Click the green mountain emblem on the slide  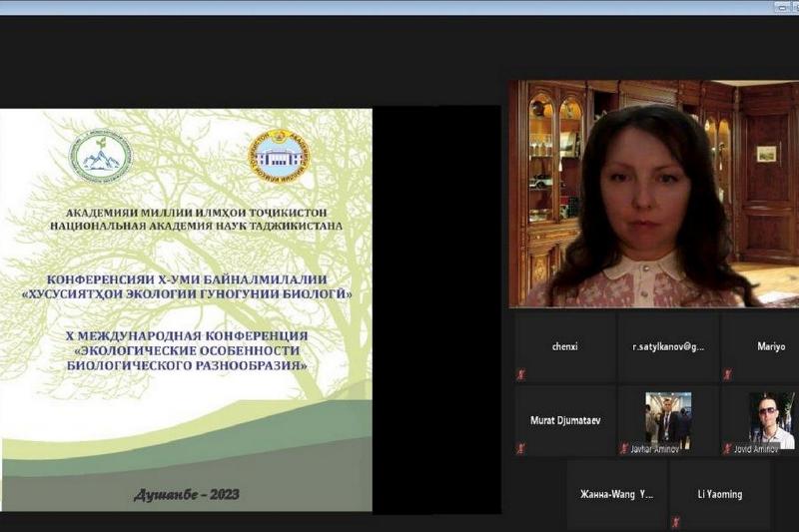(x=99, y=157)
